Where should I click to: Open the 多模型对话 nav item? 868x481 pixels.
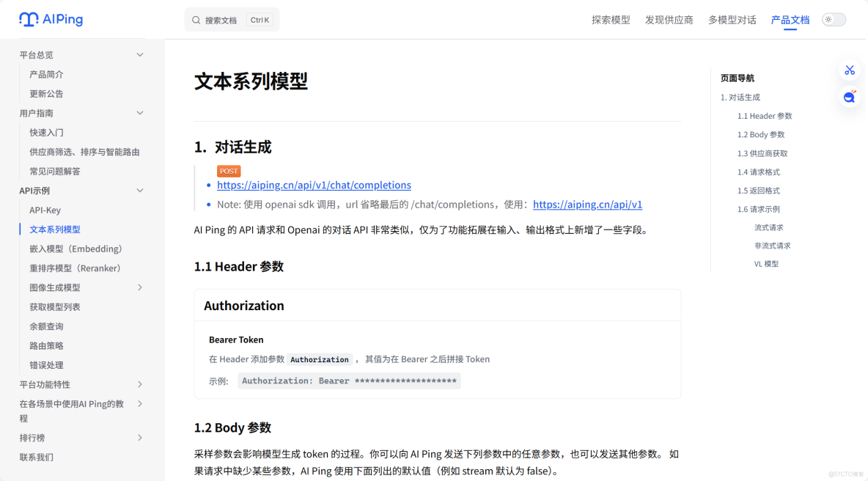click(x=732, y=20)
